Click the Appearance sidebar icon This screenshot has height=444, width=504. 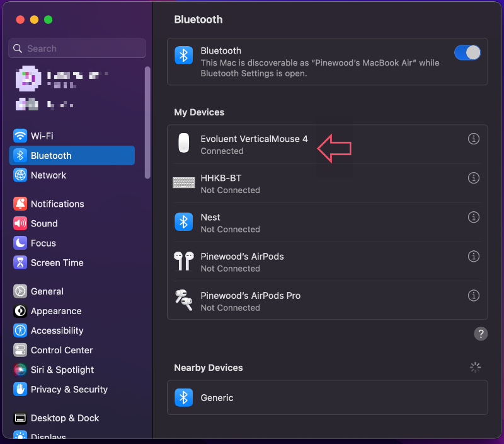click(20, 311)
